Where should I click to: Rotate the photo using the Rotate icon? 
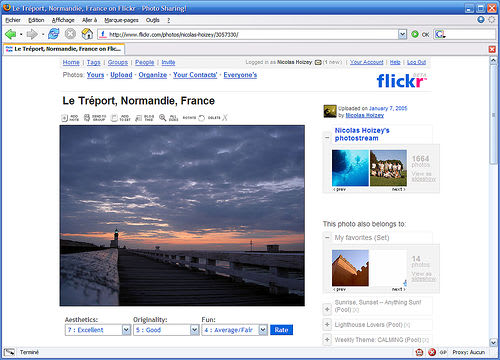click(x=201, y=118)
